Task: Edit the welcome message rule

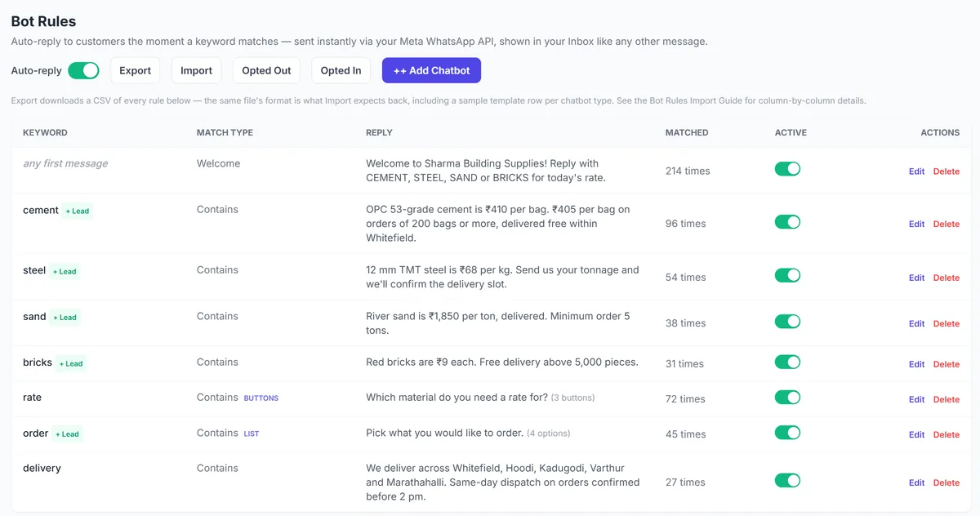Action: click(x=917, y=171)
